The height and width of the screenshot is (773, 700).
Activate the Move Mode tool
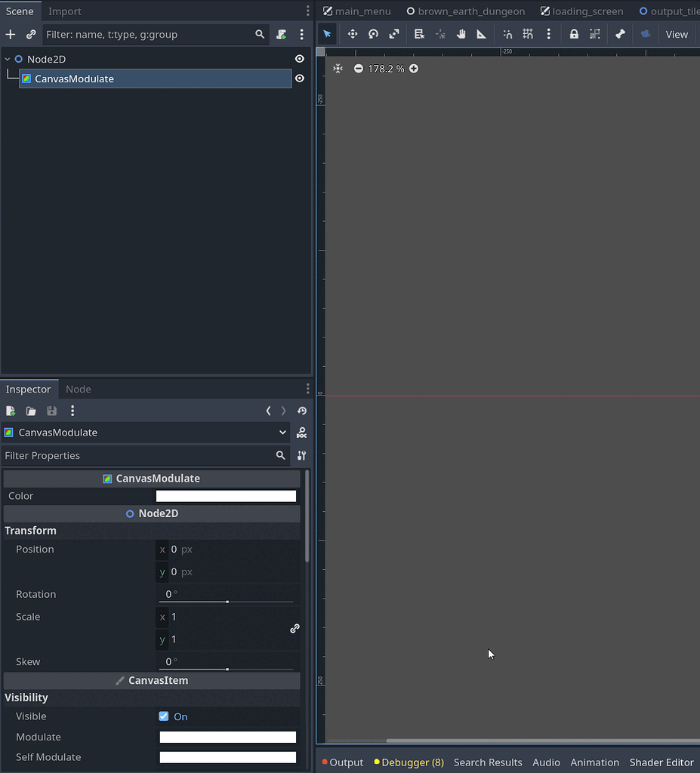pyautogui.click(x=352, y=34)
